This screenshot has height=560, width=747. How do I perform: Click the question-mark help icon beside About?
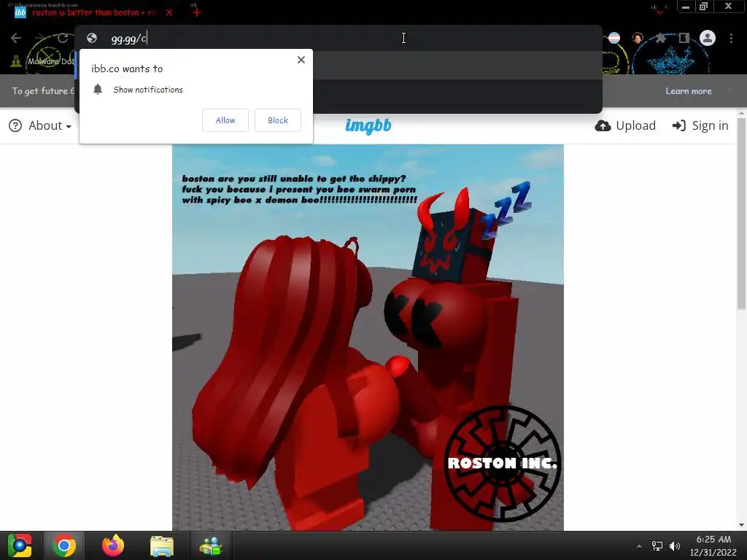[x=15, y=125]
